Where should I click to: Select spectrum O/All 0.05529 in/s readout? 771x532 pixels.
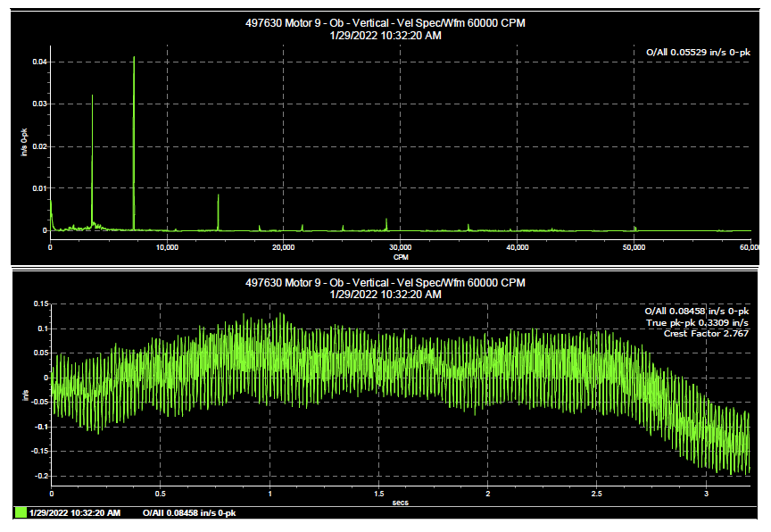pyautogui.click(x=698, y=52)
